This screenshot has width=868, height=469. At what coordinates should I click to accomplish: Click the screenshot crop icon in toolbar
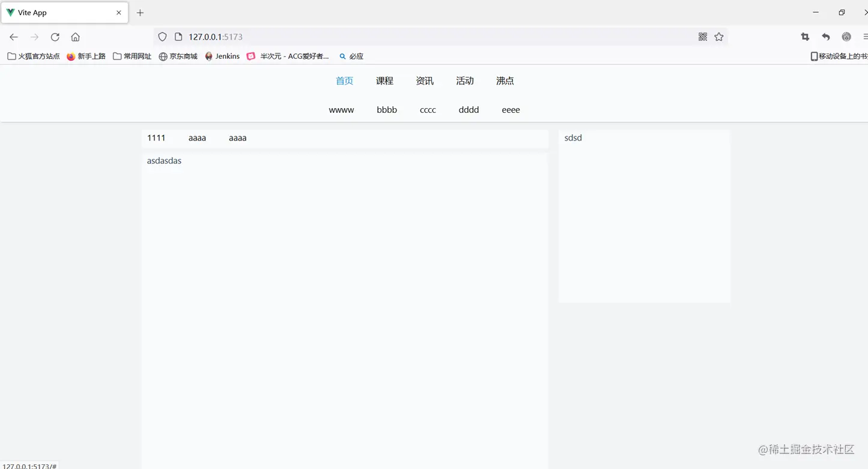tap(805, 37)
